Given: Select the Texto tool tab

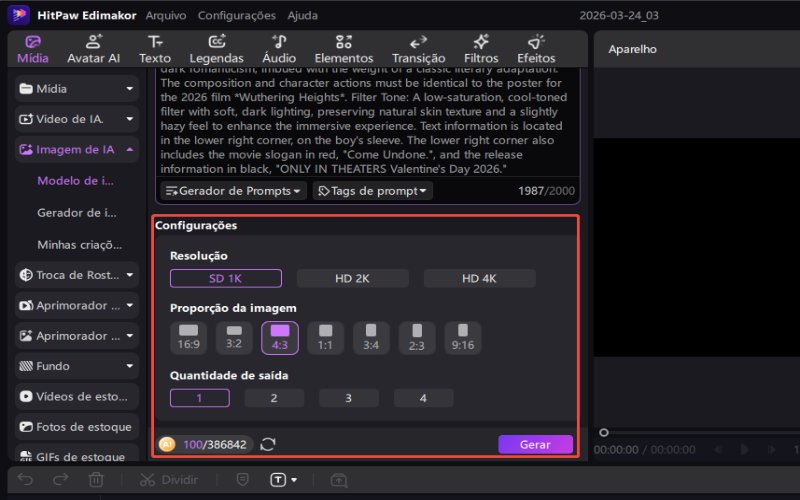Looking at the screenshot, I should pos(154,48).
